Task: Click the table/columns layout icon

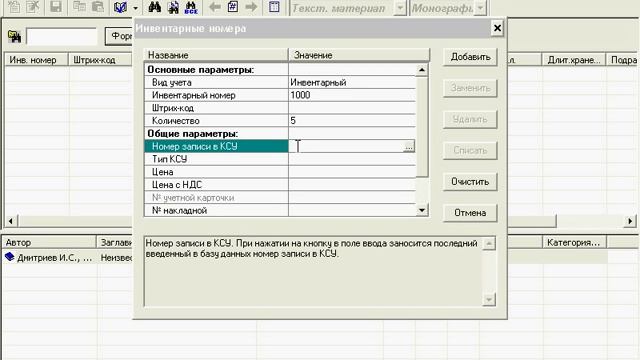Action: [274, 7]
